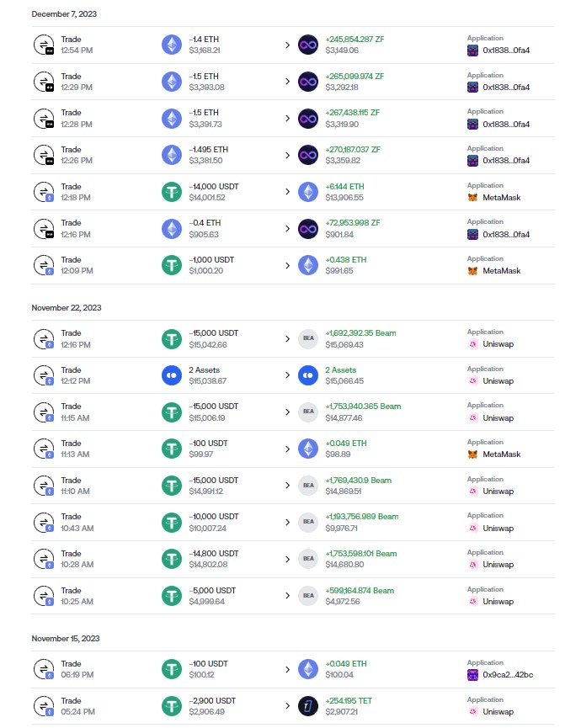Click ZF token icon for +245,854.287 ZF

click(308, 45)
